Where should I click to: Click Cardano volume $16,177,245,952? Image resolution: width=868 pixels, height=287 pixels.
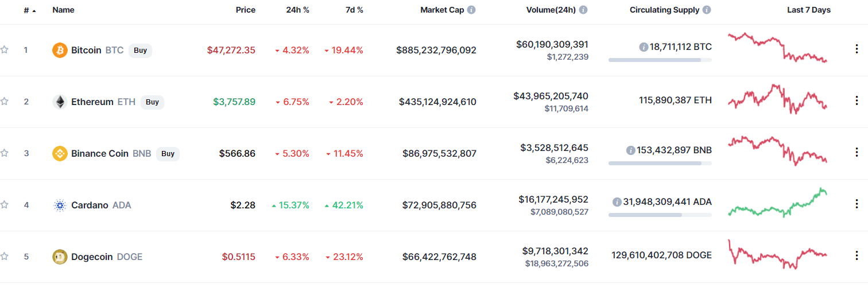coord(553,199)
